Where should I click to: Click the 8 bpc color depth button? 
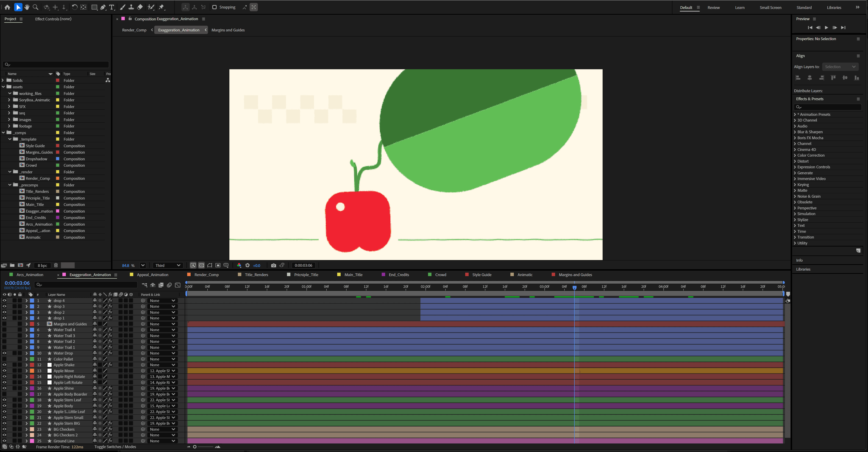(42, 265)
